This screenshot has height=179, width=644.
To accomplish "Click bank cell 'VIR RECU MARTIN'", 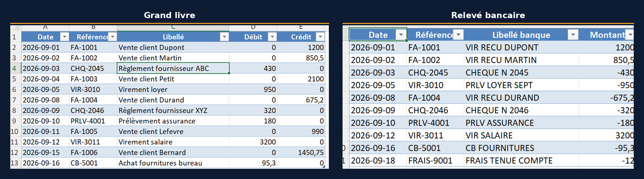I will point(521,60).
